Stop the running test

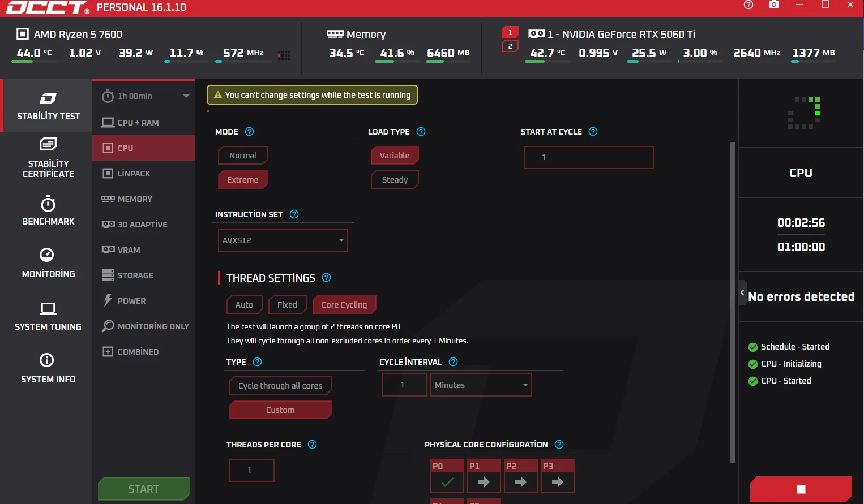pyautogui.click(x=801, y=489)
